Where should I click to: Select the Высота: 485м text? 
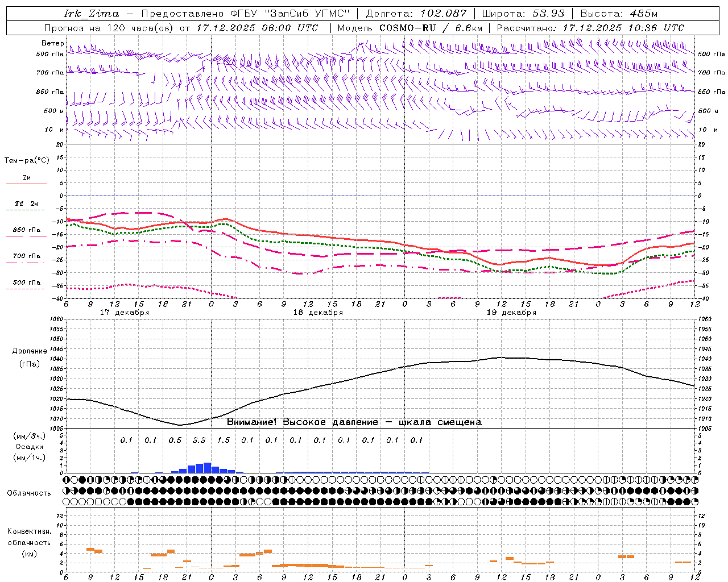[x=619, y=14]
